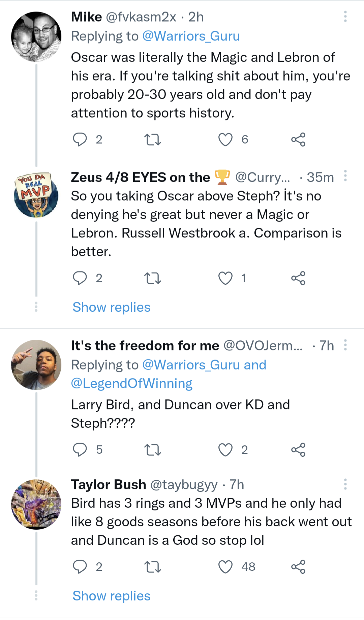Like the Larry Bird and Duncan tweet
This screenshot has width=364, height=620.
pos(225,450)
